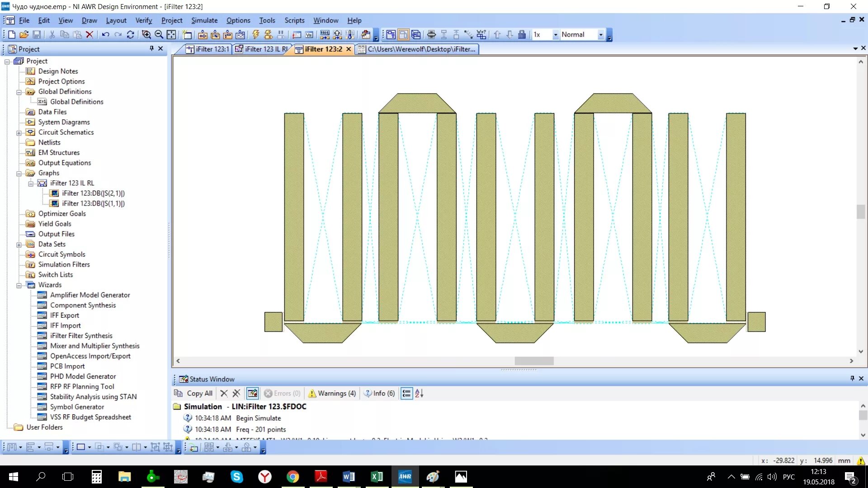This screenshot has height=488, width=868.
Task: Click the Lock padlock icon in layout toolbar
Action: (x=522, y=35)
